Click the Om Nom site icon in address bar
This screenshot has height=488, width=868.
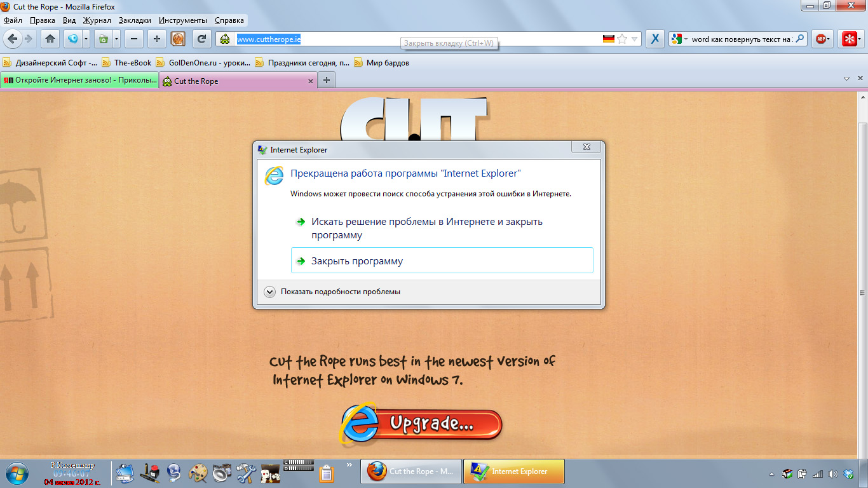pos(225,39)
